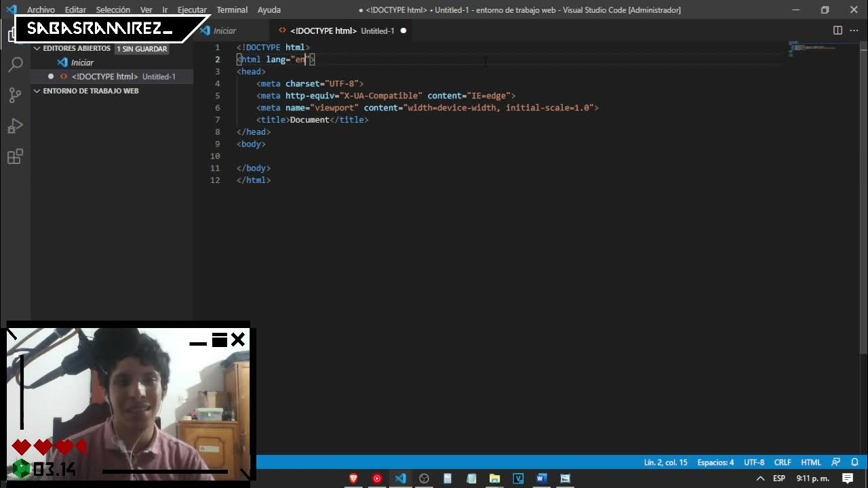The height and width of the screenshot is (488, 868).
Task: Click the VS Code logo in title bar
Action: pyautogui.click(x=10, y=9)
